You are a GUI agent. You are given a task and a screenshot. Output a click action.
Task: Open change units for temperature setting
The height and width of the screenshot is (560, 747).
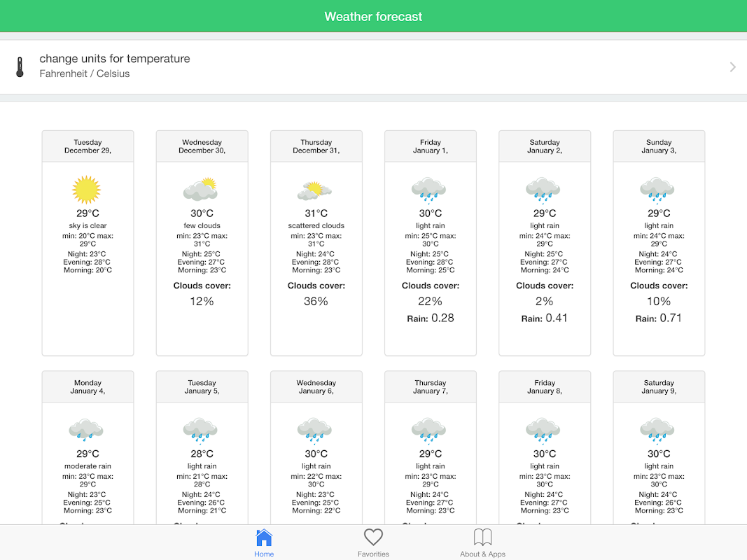tap(373, 66)
